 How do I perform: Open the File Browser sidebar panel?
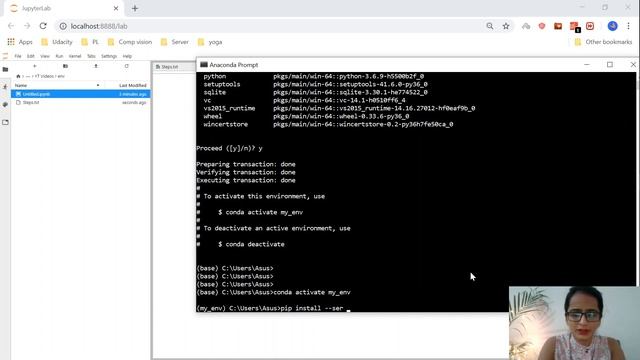5,70
